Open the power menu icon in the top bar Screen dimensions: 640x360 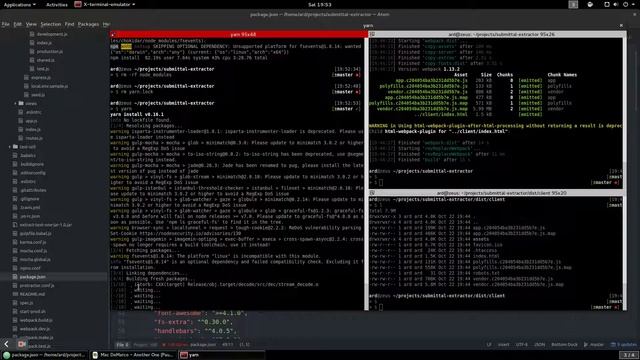click(625, 4)
